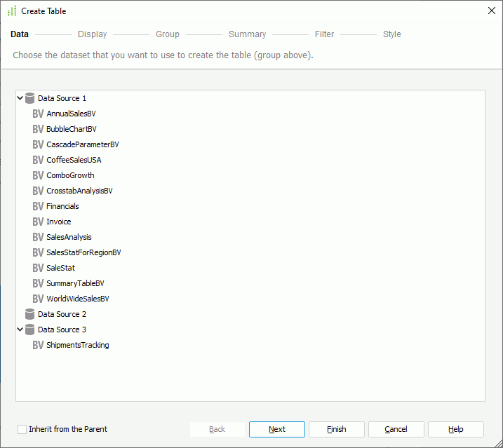The height and width of the screenshot is (448, 503).
Task: Select the SalesAnalysis dataset
Action: 69,237
